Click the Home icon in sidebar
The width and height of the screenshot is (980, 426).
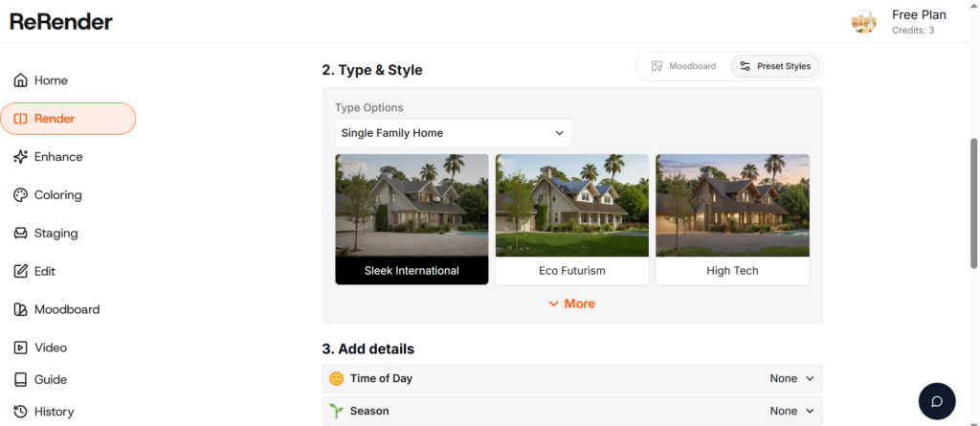tap(21, 80)
